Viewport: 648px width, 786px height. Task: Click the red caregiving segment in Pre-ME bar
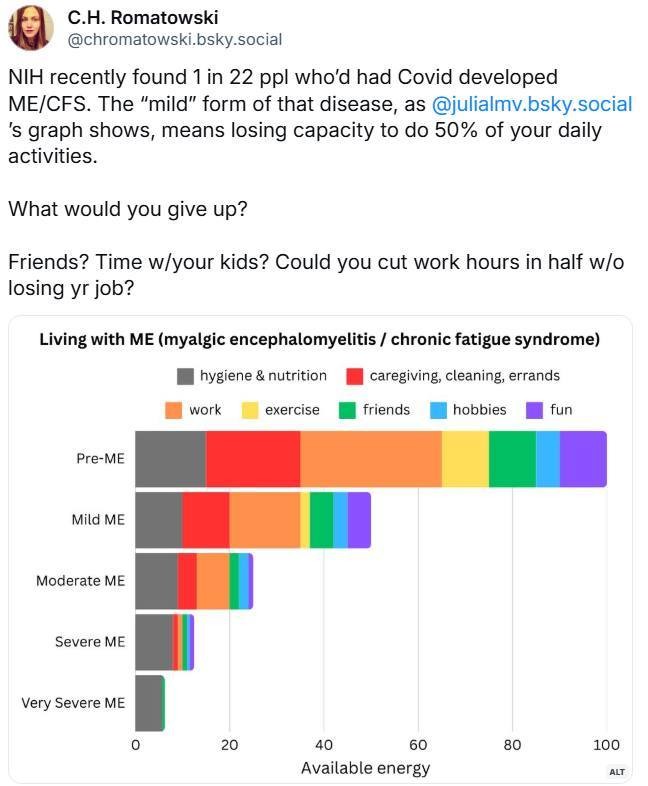252,459
